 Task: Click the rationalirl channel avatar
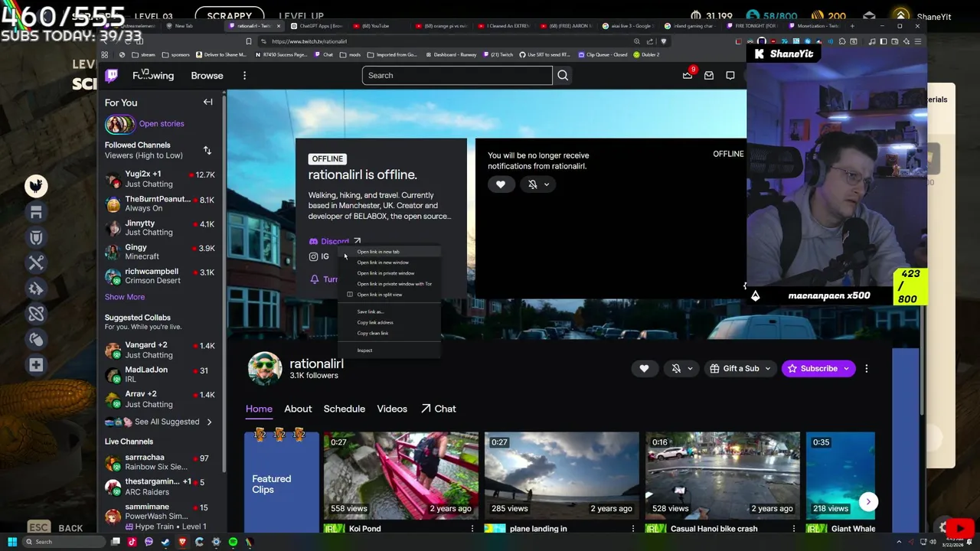point(264,368)
